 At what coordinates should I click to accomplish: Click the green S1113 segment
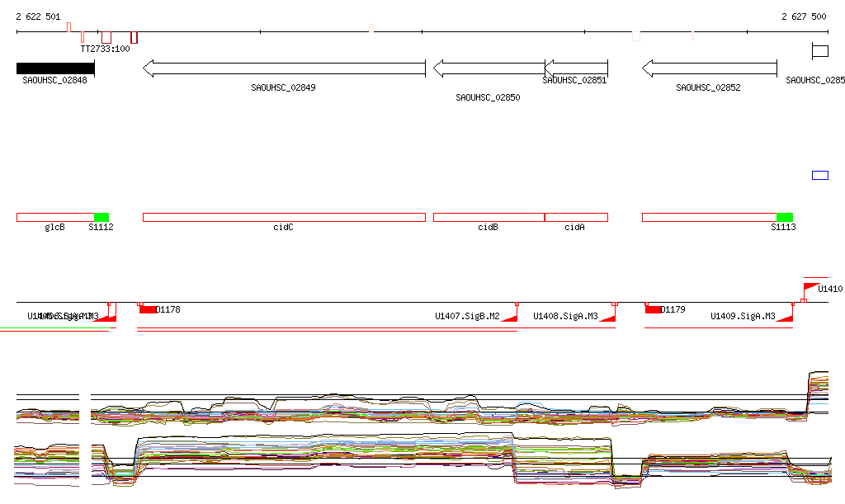(x=785, y=217)
